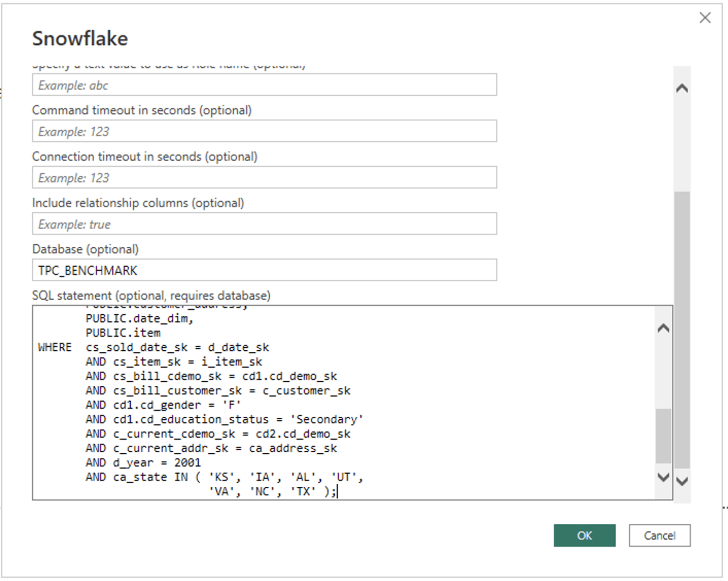Image resolution: width=728 pixels, height=581 pixels.
Task: Click the cd_education_status = 'Secondary' line
Action: (224, 419)
